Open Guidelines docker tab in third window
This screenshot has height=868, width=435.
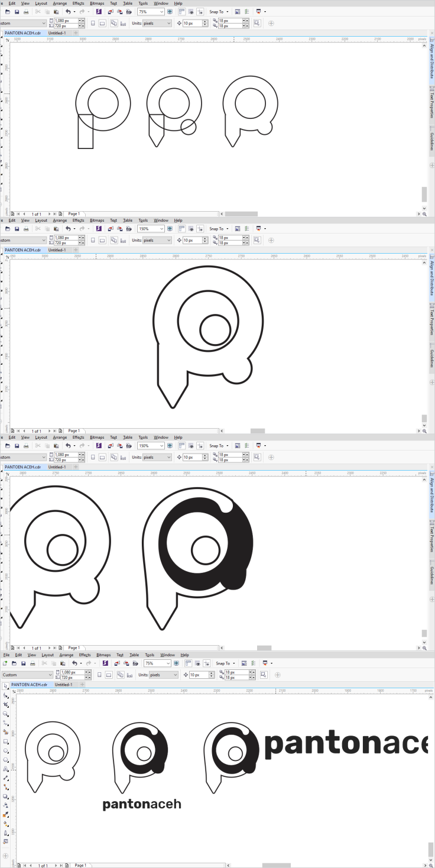coord(432,575)
